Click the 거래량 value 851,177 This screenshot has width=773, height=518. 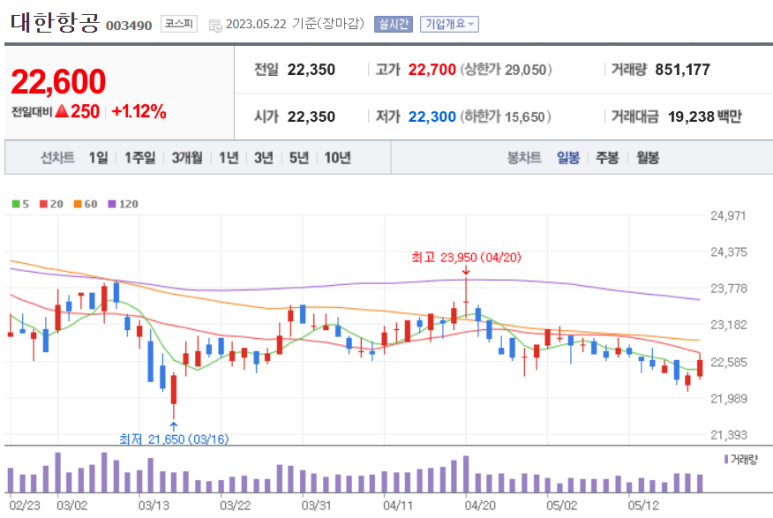point(682,69)
